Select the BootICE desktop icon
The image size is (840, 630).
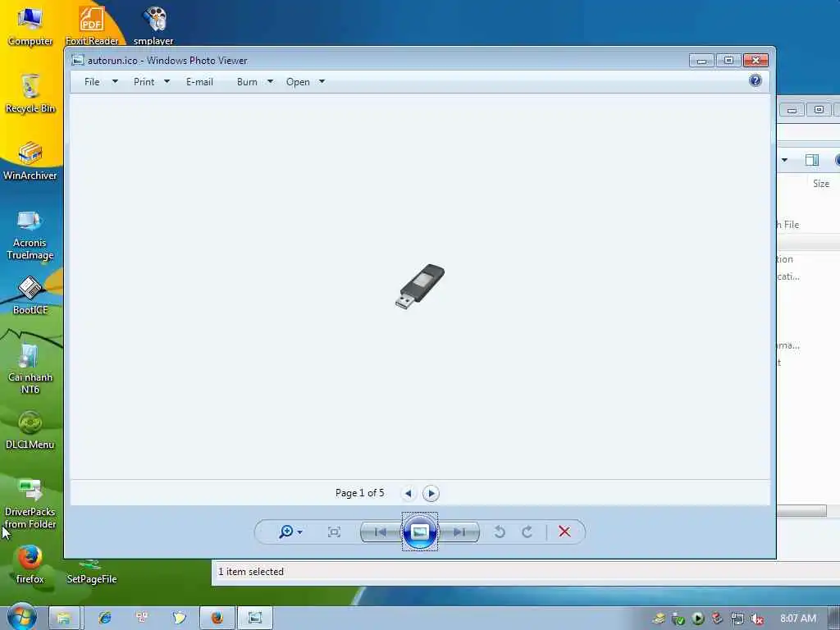point(30,295)
